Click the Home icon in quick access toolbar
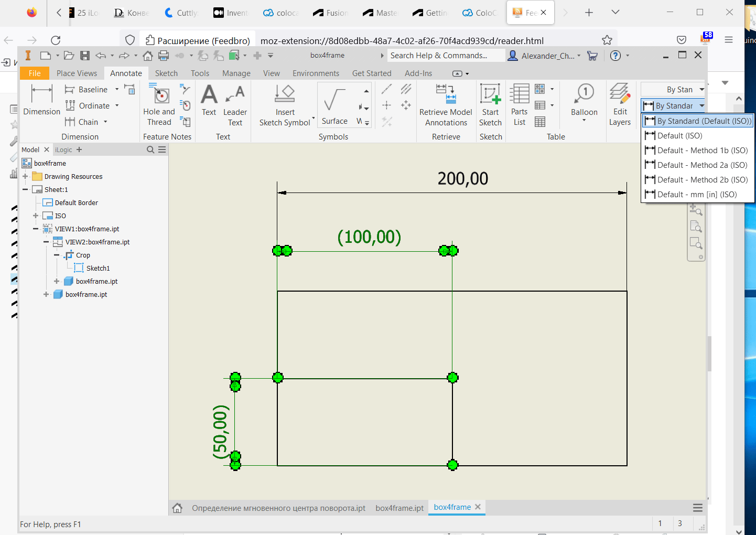The height and width of the screenshot is (535, 756). coord(148,56)
